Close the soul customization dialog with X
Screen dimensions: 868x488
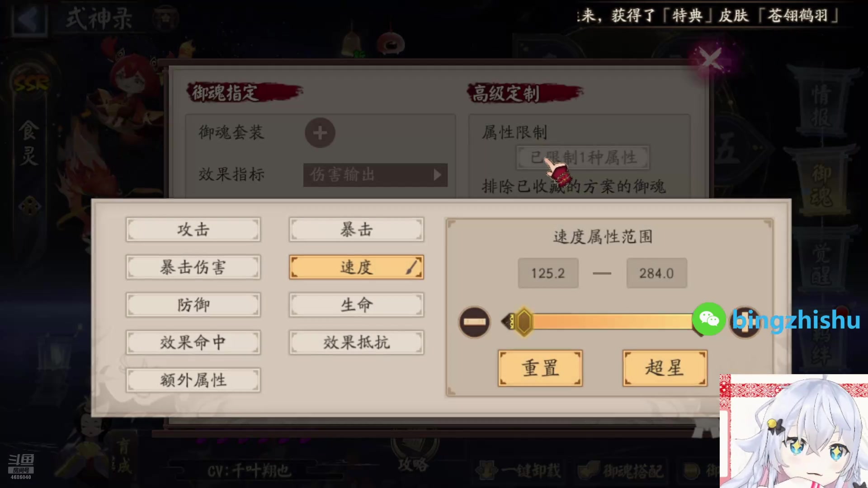[710, 58]
